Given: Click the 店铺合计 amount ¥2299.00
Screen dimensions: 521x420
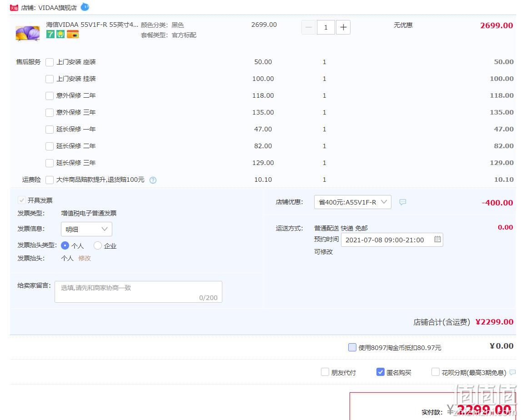Looking at the screenshot, I should click(495, 322).
